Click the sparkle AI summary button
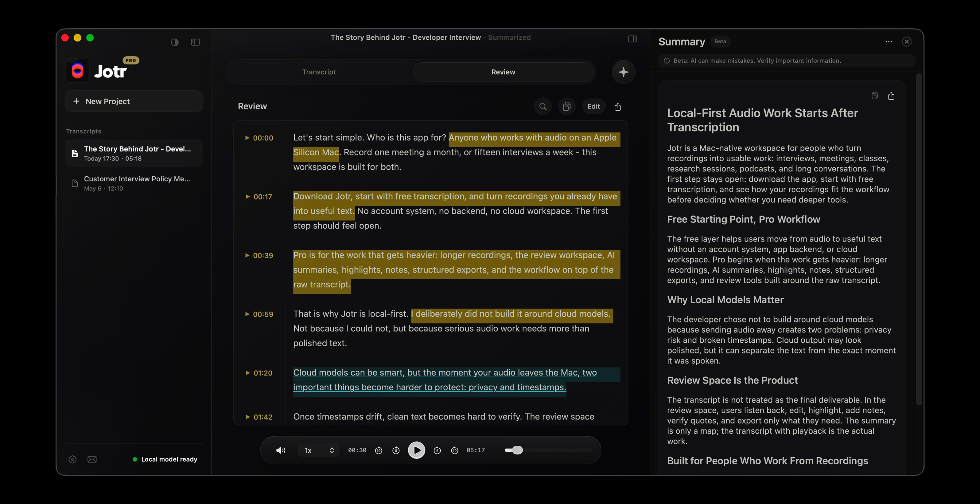 click(x=624, y=72)
